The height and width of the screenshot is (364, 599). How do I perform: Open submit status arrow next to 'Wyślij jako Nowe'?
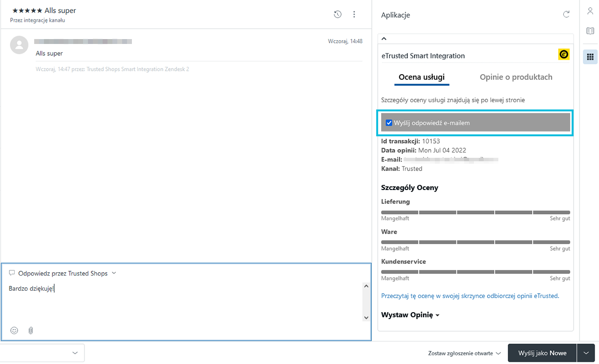[x=586, y=353]
